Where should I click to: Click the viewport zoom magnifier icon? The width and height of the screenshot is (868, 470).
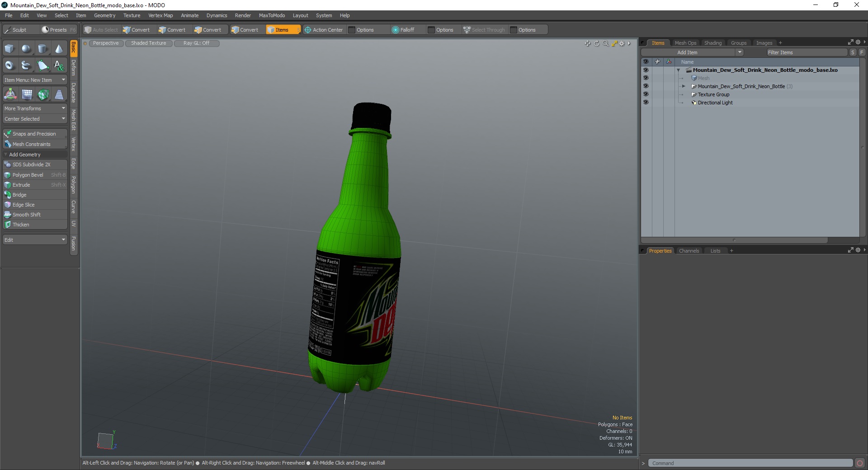click(605, 43)
